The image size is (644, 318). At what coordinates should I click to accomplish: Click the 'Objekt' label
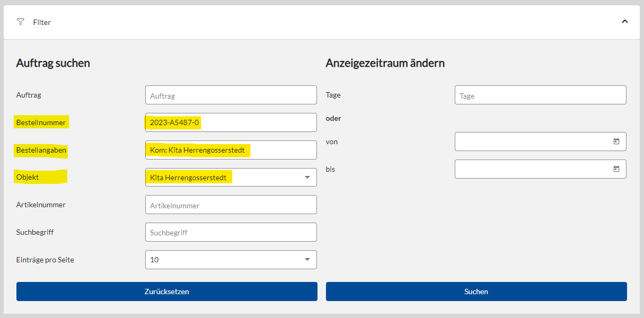28,177
